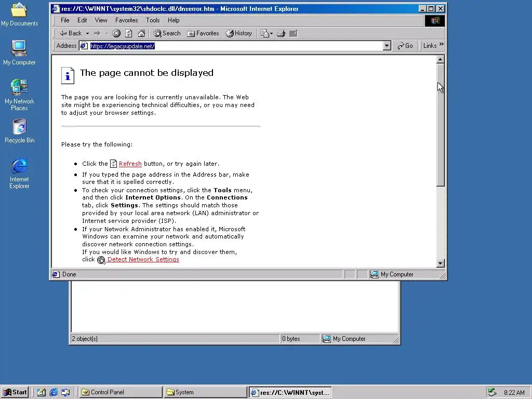This screenshot has width=532, height=399.
Task: Refresh the page using toolbar Refresh icon
Action: (x=129, y=33)
